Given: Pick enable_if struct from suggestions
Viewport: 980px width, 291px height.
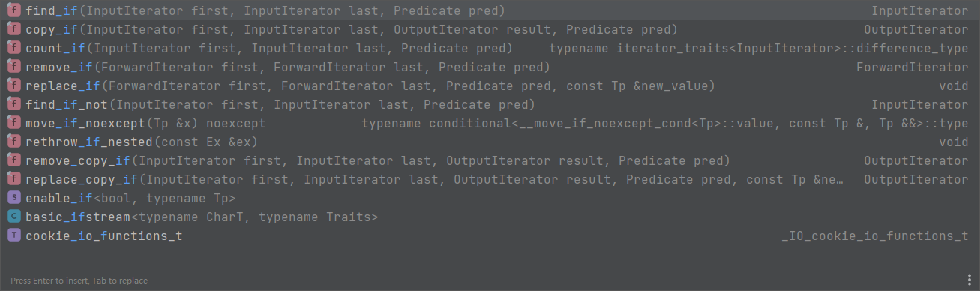Looking at the screenshot, I should pyautogui.click(x=490, y=199).
